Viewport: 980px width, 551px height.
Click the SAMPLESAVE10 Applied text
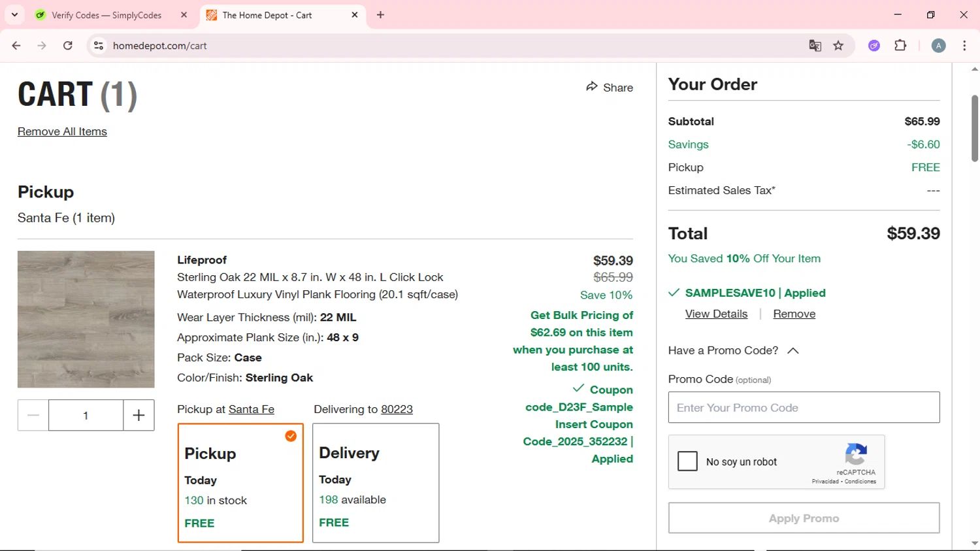click(x=755, y=293)
